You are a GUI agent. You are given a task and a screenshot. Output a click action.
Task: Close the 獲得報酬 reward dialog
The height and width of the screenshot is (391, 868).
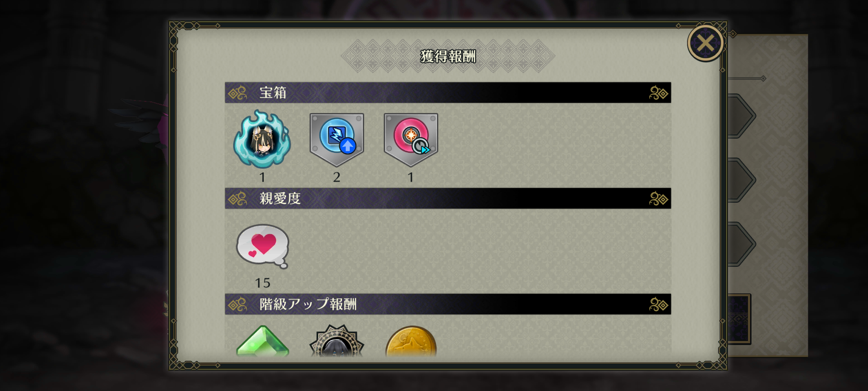[x=705, y=43]
